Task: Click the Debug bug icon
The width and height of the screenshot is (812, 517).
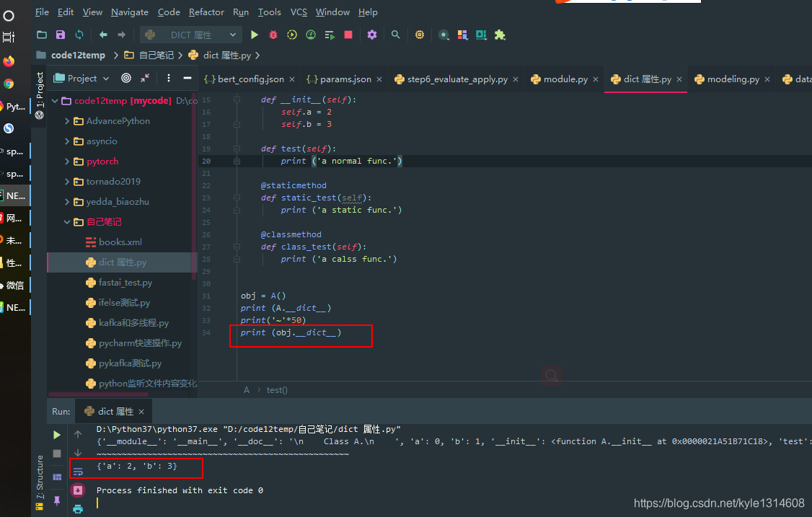Action: [x=273, y=35]
